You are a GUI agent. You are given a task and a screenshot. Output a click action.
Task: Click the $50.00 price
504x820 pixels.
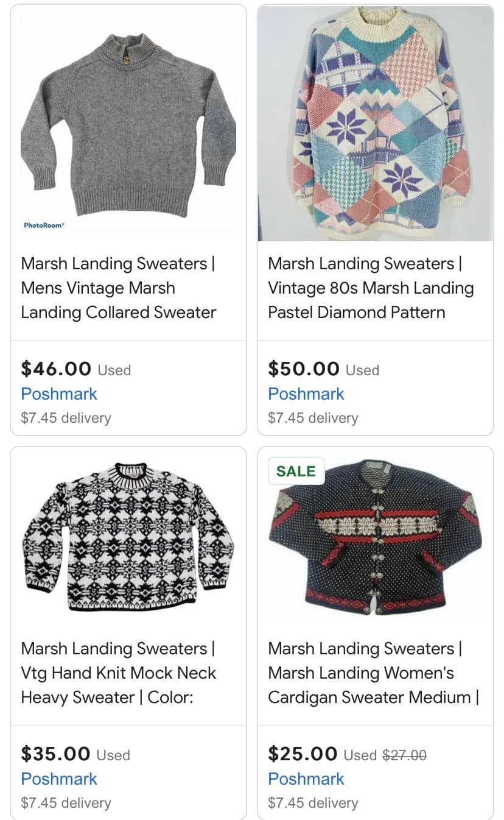pos(303,369)
